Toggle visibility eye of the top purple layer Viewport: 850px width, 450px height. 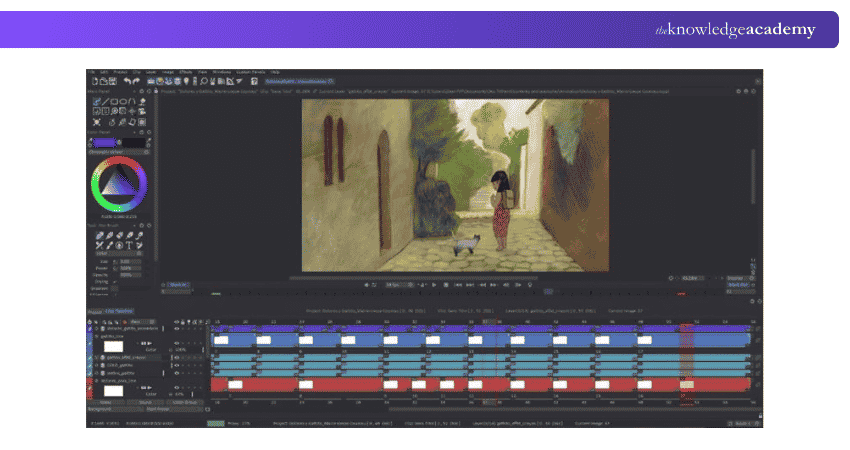click(x=176, y=329)
